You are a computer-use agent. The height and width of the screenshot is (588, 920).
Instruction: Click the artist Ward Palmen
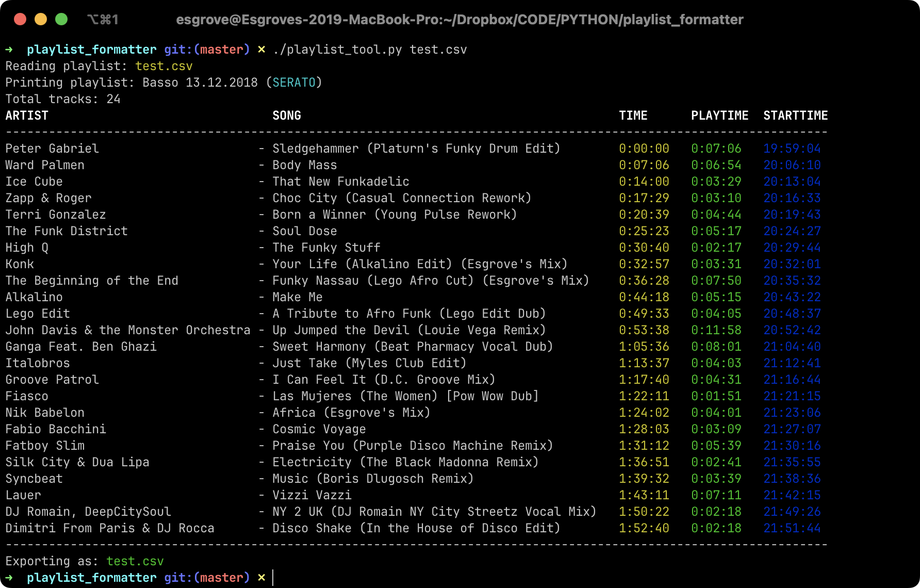click(45, 165)
